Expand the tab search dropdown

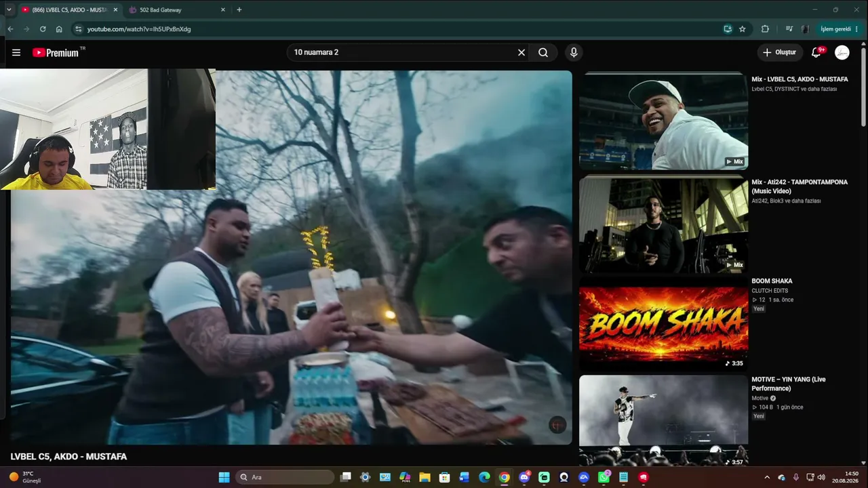pos(8,10)
